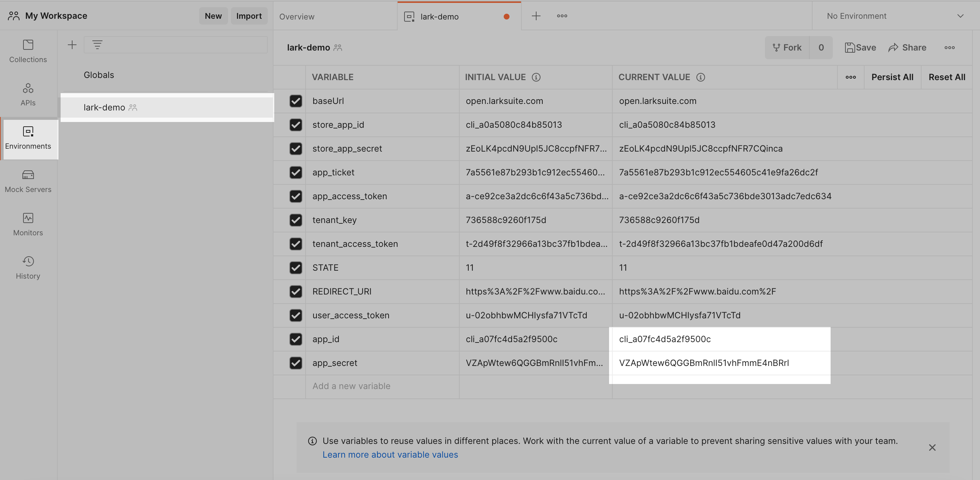Click the three-dot menu on lark-demo row
980x480 pixels.
[x=258, y=107]
